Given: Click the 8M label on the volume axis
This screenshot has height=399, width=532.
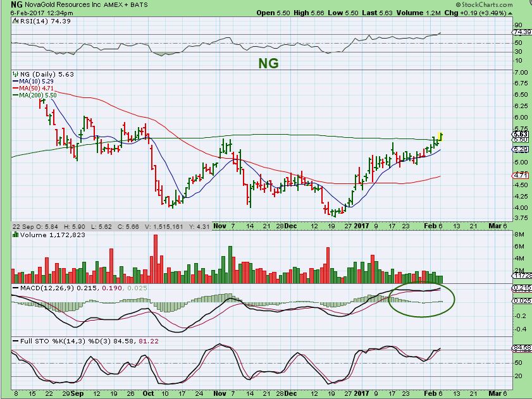Looking at the screenshot, I should pyautogui.click(x=519, y=235).
